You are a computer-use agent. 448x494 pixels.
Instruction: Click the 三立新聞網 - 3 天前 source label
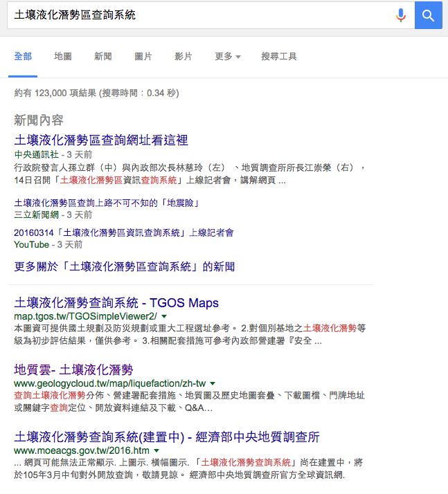[53, 215]
